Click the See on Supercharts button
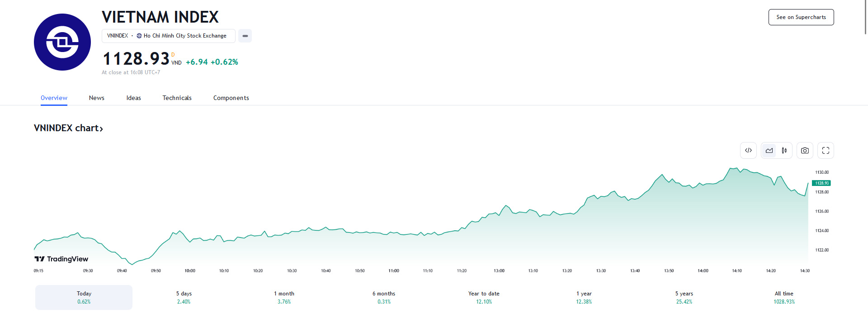Image resolution: width=868 pixels, height=328 pixels. tap(801, 17)
